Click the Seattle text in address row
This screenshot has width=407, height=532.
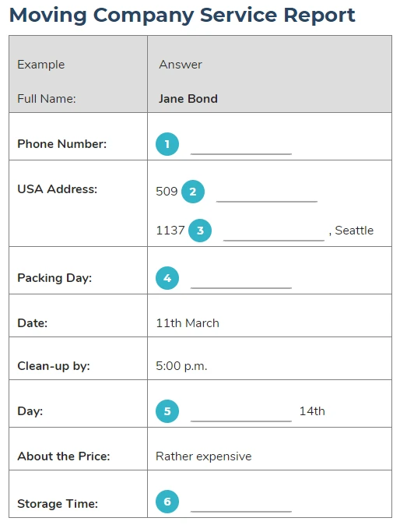[x=354, y=231]
